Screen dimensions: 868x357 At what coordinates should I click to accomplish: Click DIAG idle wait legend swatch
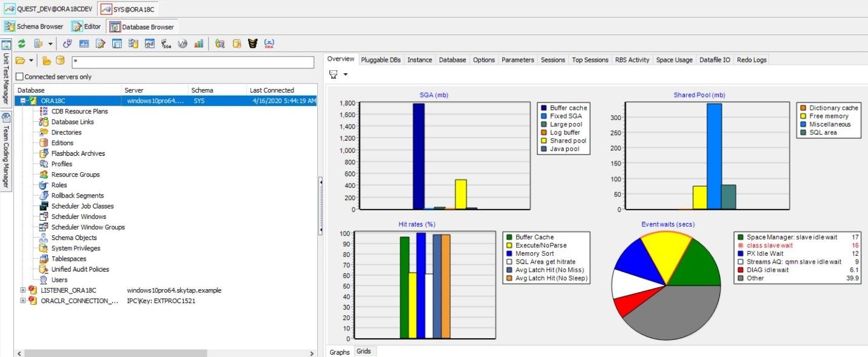(x=740, y=270)
